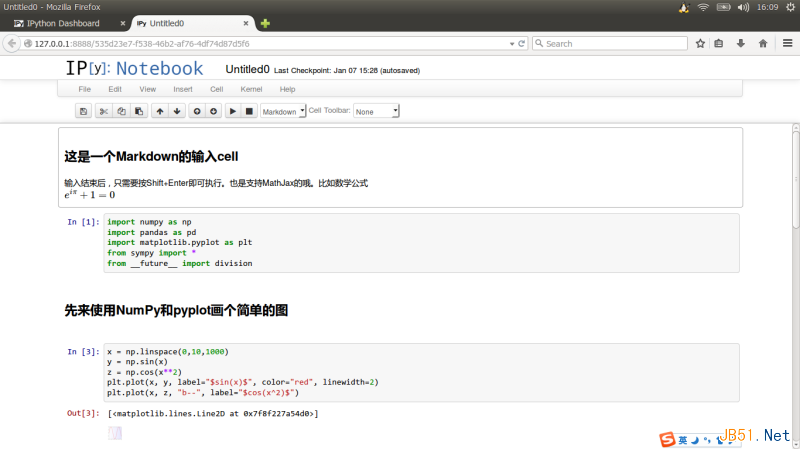
Task: Go to Firefox home page icon
Action: tap(763, 44)
